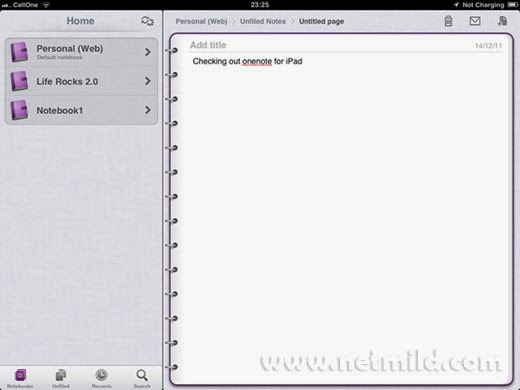520x390 pixels.
Task: Tap the sync settings icon beside Home
Action: [x=147, y=21]
